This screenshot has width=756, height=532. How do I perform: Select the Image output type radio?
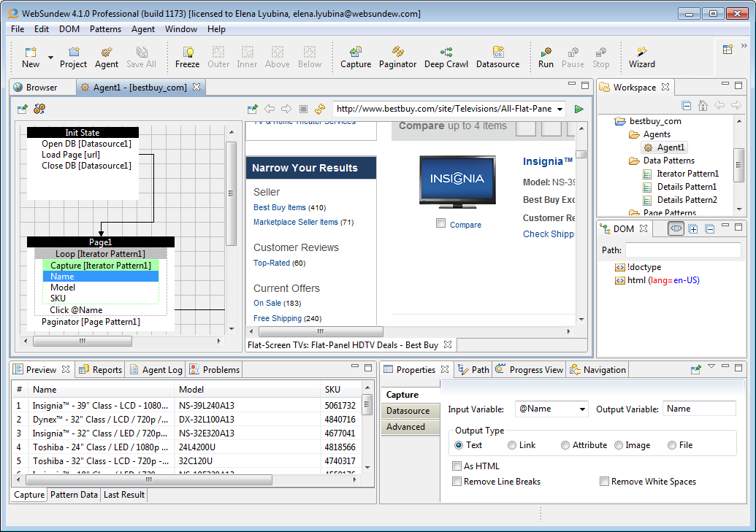point(619,445)
